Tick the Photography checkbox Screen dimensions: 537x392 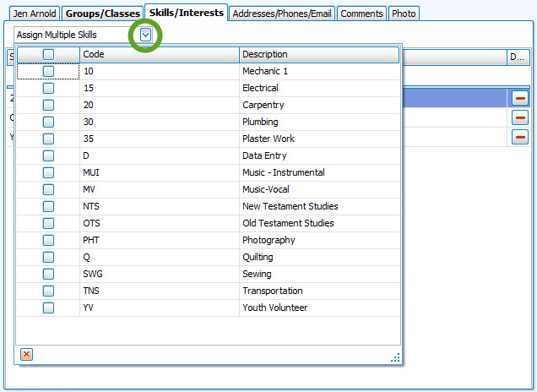48,241
